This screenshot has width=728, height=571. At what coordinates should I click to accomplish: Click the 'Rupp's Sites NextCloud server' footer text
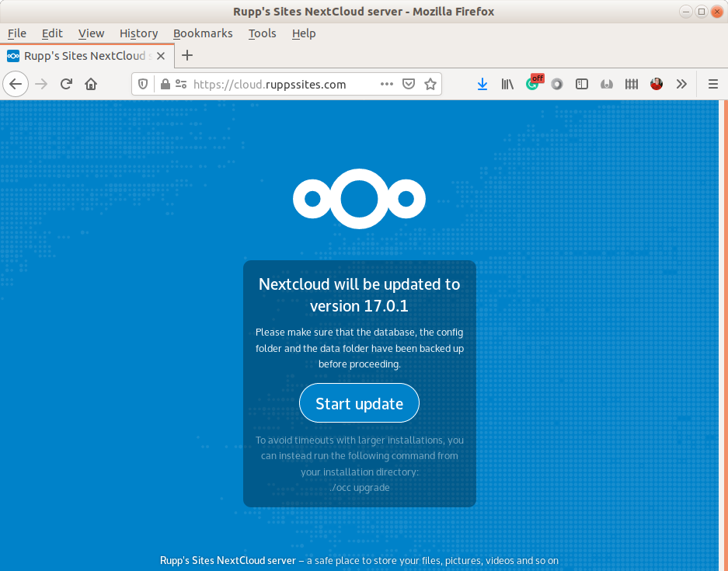click(x=228, y=560)
